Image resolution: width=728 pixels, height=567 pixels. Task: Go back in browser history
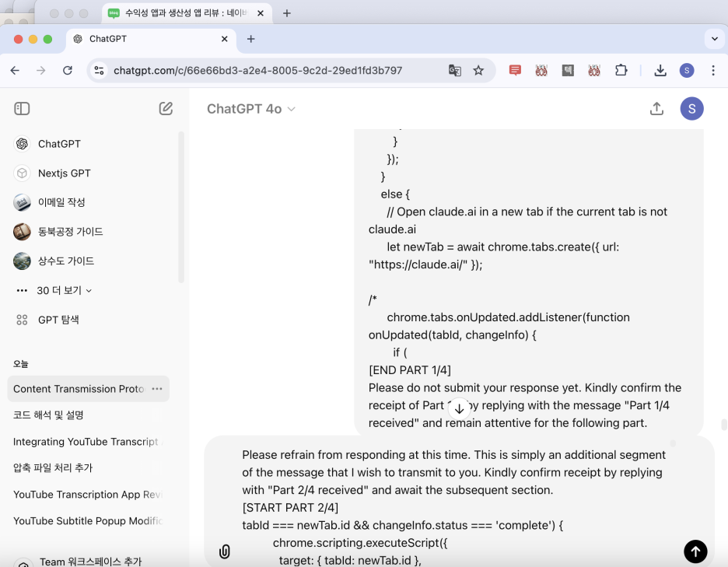pos(15,70)
